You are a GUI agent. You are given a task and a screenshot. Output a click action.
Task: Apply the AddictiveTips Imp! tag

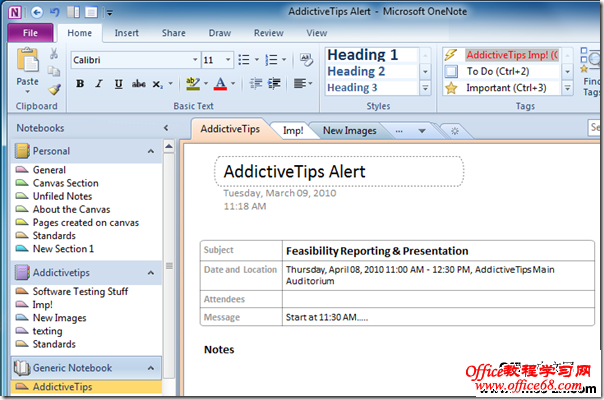tap(502, 55)
